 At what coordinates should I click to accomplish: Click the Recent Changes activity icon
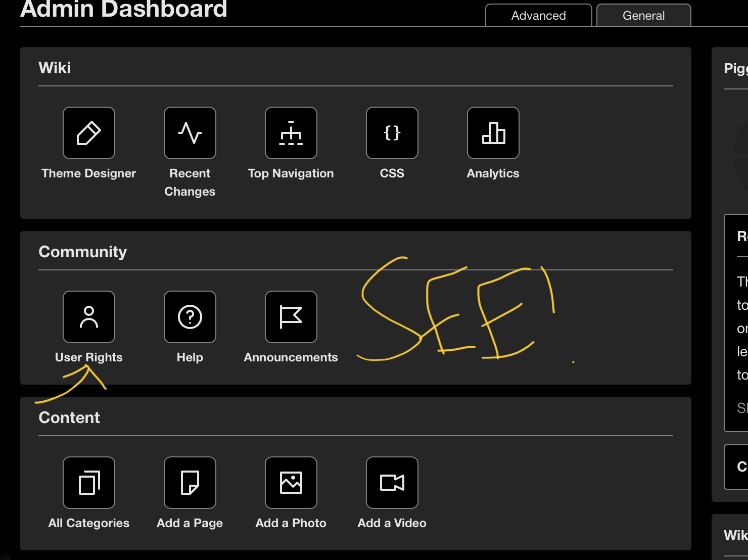[x=190, y=133]
